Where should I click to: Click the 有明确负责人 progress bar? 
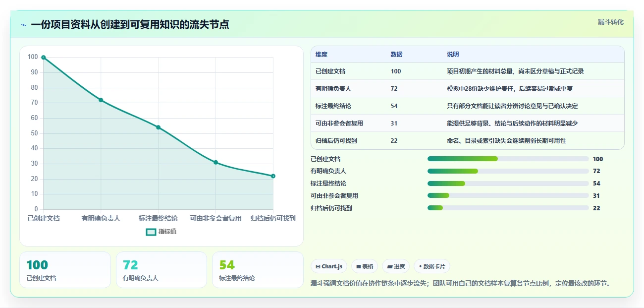coord(508,171)
